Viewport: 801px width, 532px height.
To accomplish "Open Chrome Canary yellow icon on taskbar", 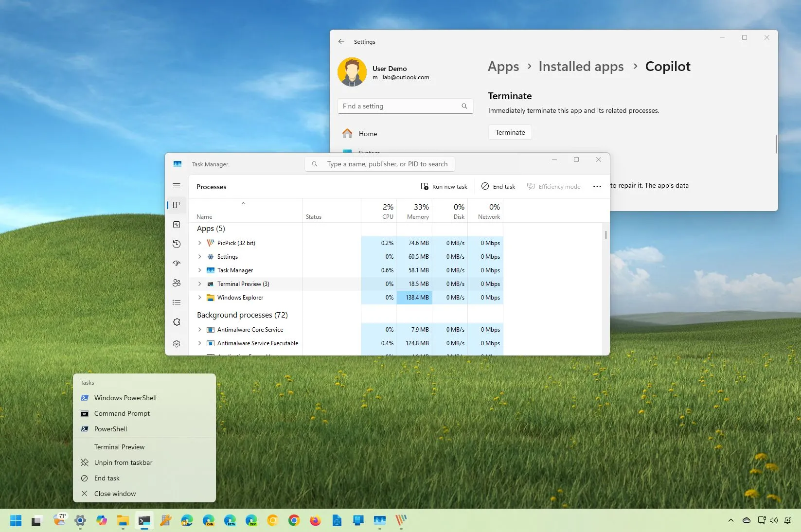I will 272,521.
